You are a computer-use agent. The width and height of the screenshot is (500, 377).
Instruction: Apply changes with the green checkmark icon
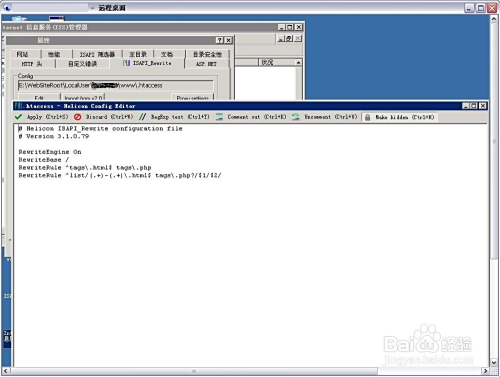pyautogui.click(x=18, y=117)
